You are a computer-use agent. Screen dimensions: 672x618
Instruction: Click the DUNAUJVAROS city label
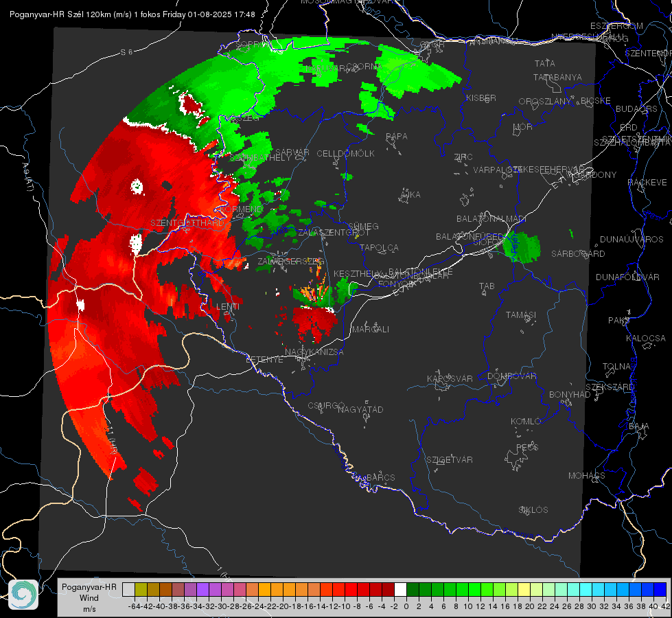click(632, 240)
